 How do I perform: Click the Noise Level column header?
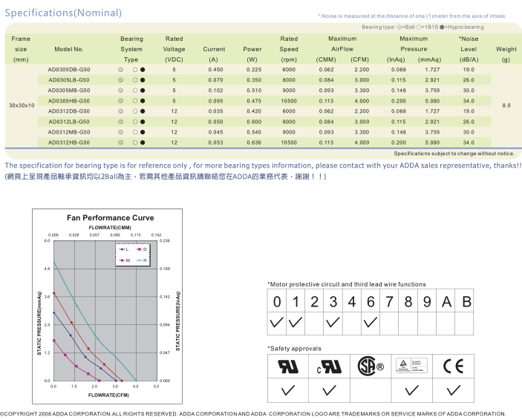[x=469, y=49]
